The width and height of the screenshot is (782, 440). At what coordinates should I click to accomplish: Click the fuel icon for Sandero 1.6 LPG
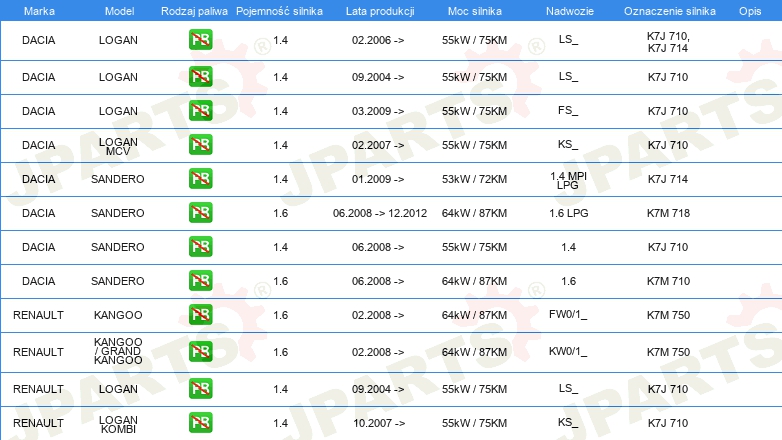click(x=200, y=213)
